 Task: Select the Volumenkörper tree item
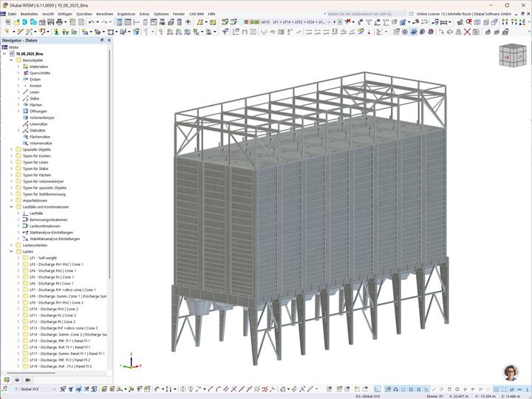click(42, 117)
